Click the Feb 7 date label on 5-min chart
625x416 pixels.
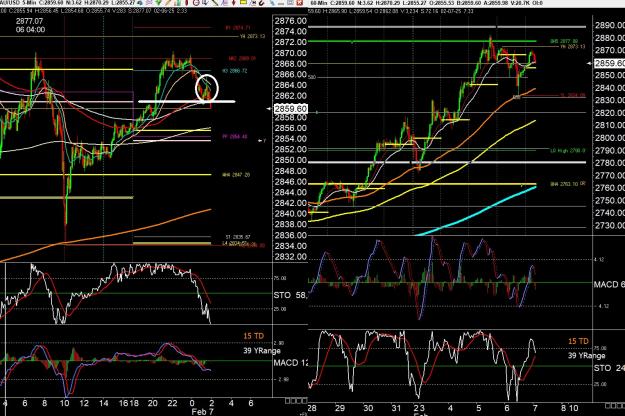(x=202, y=412)
